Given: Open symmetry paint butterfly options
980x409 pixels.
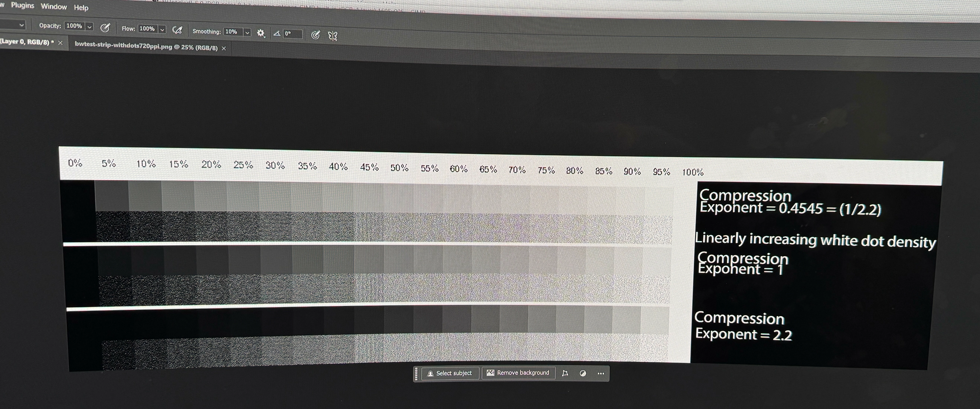Looking at the screenshot, I should 333,36.
